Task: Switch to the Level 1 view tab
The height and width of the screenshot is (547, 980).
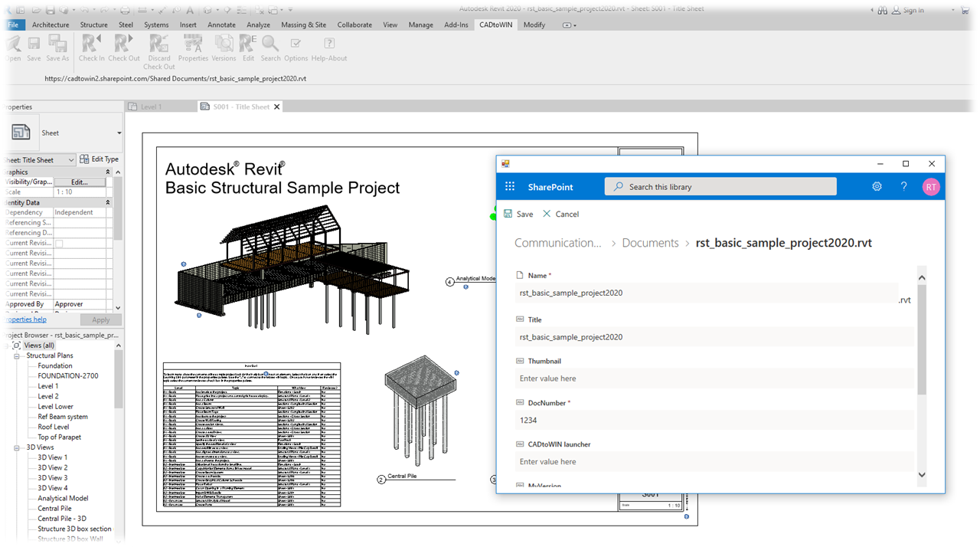Action: [151, 106]
